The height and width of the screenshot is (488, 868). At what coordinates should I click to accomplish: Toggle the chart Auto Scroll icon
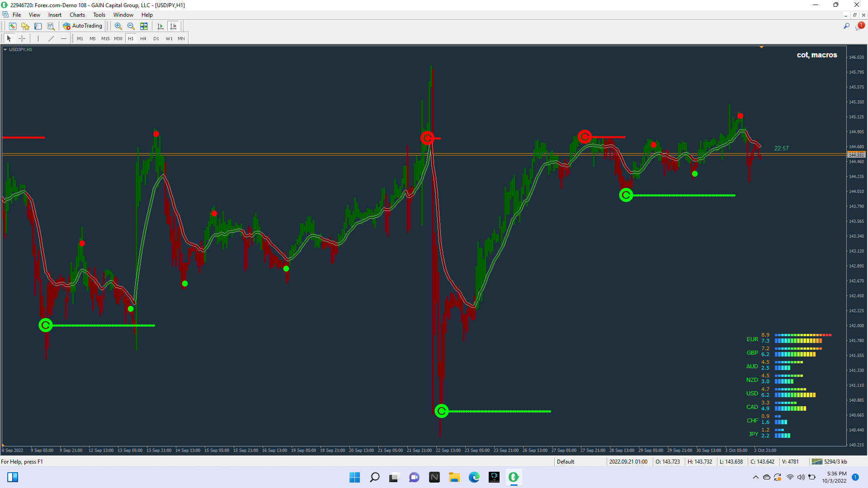point(160,26)
